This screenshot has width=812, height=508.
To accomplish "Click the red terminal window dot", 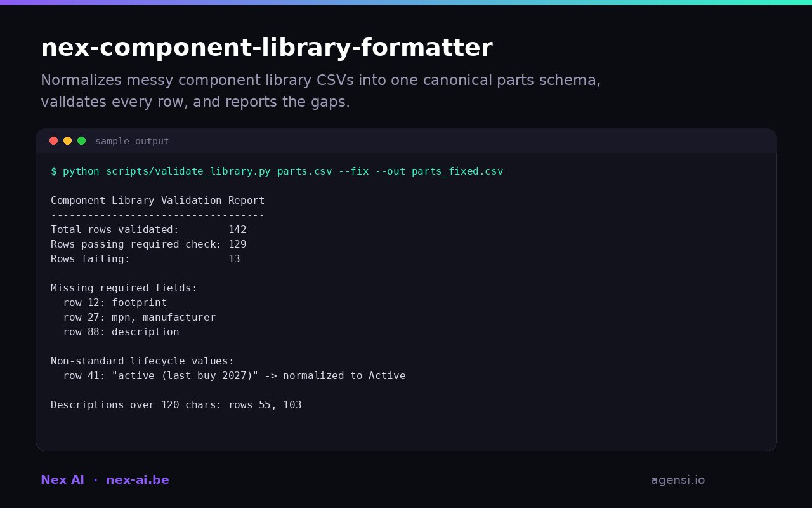I will click(53, 141).
